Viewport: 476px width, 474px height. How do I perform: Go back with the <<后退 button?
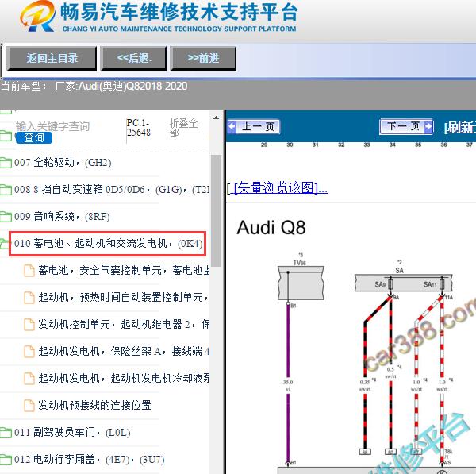pos(133,58)
